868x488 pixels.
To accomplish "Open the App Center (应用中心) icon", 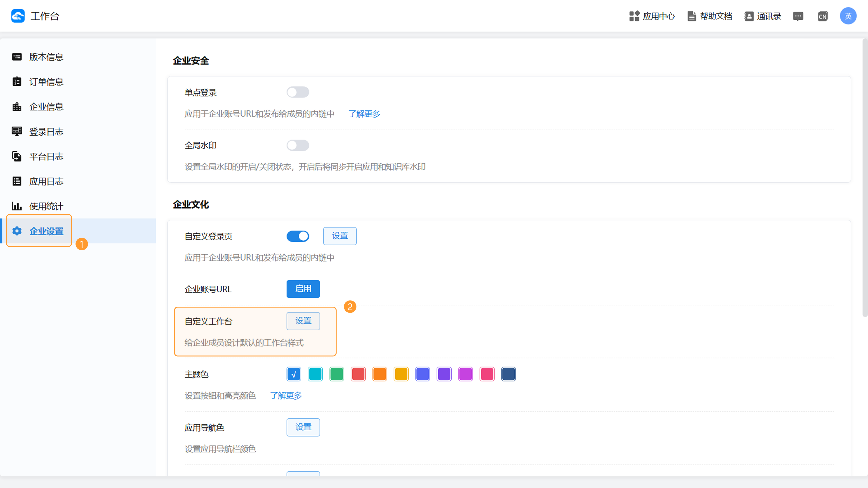I will pos(634,16).
